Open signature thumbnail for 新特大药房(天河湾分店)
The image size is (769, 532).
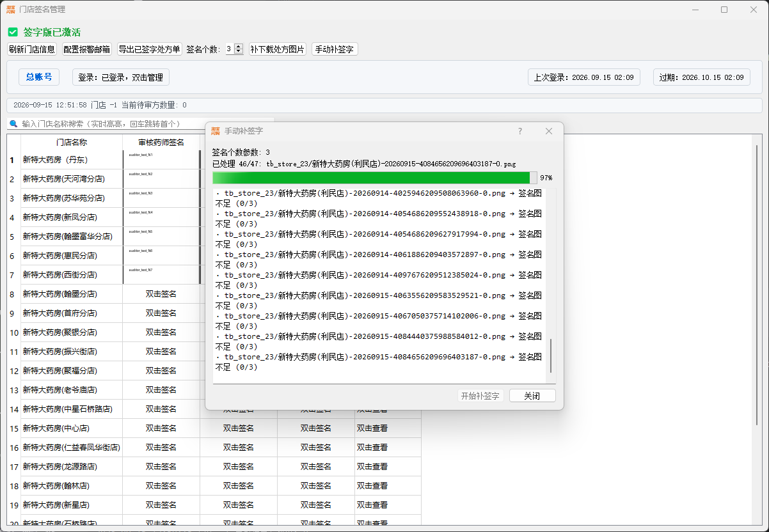(x=161, y=179)
